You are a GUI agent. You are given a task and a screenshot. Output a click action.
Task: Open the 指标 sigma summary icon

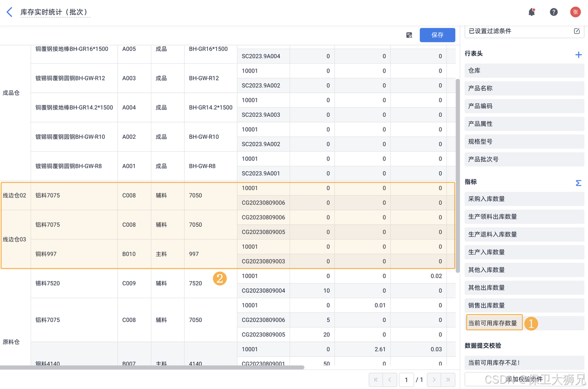pos(578,183)
